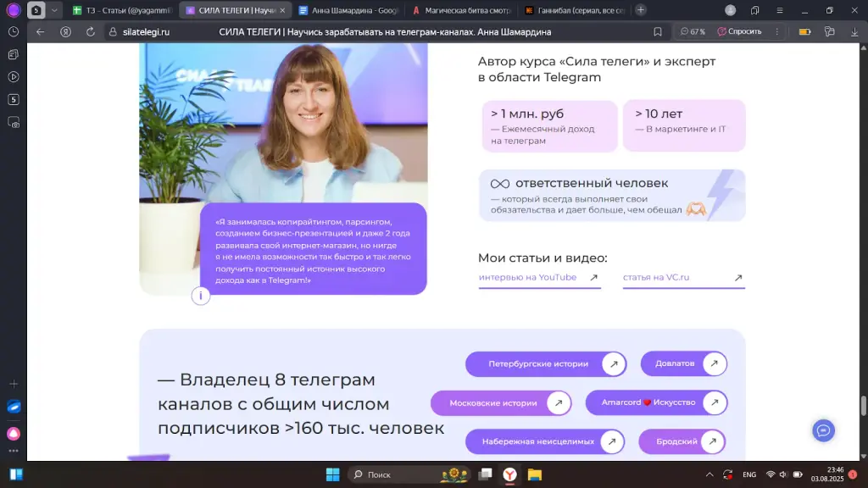
Task: Switch to 'Ганнибал (сериал' tab
Action: pos(575,10)
